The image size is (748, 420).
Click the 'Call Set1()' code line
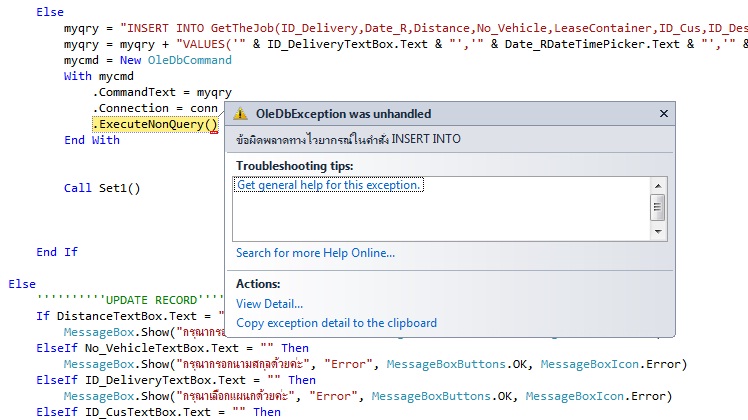[x=102, y=188]
